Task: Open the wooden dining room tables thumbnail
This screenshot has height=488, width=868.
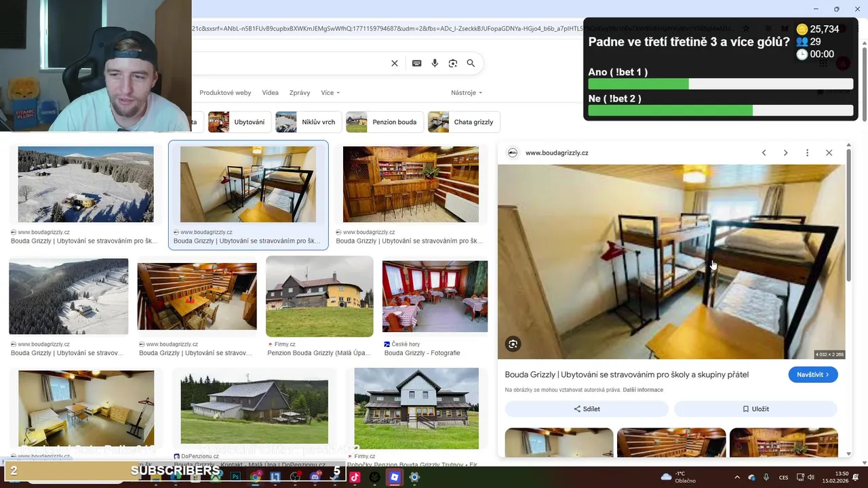Action: point(197,296)
